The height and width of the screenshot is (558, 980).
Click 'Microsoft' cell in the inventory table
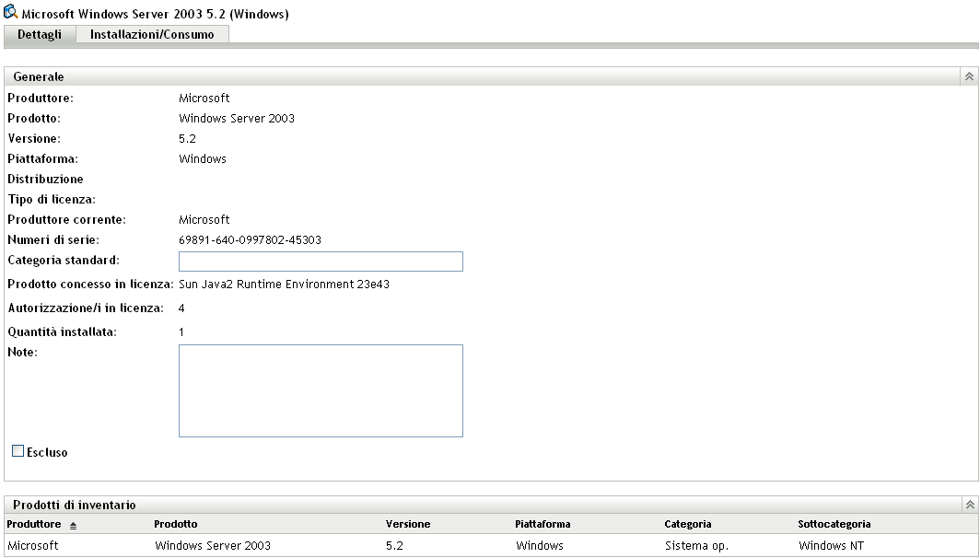pos(33,545)
